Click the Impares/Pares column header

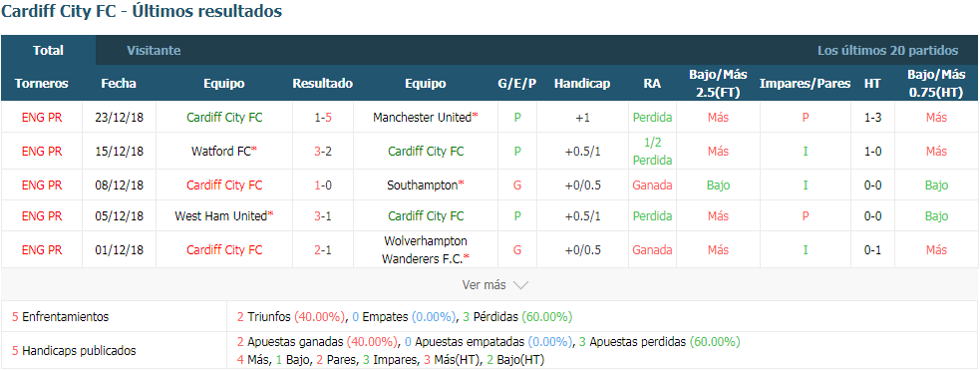pyautogui.click(x=805, y=84)
